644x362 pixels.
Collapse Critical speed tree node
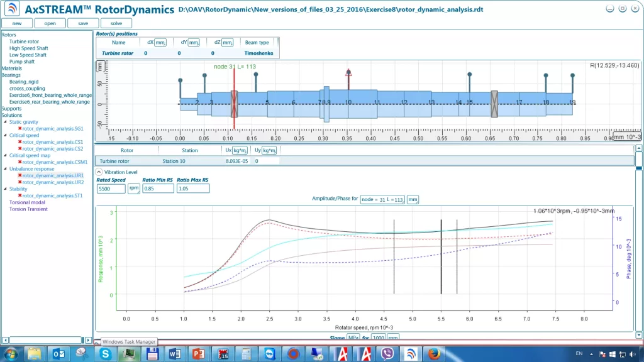[x=5, y=135]
